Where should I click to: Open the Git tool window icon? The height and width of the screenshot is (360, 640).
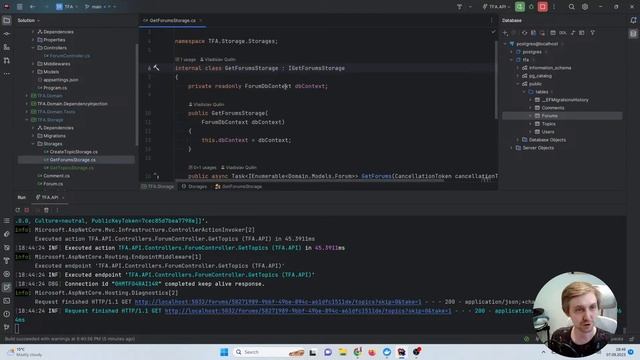coord(7,327)
